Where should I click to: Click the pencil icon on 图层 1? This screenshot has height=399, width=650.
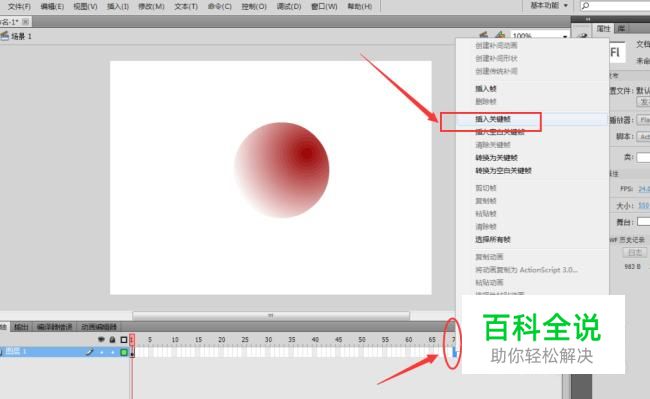pos(89,352)
